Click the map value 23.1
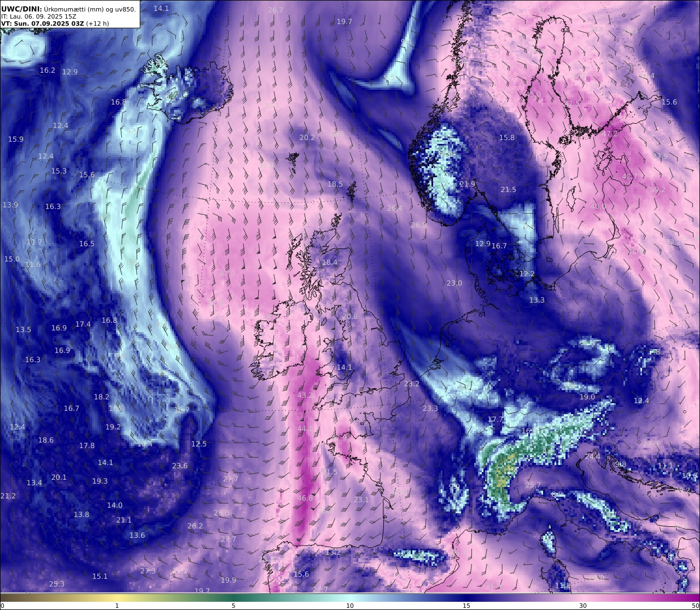Viewport: 700px width, 610px height. pos(361,500)
